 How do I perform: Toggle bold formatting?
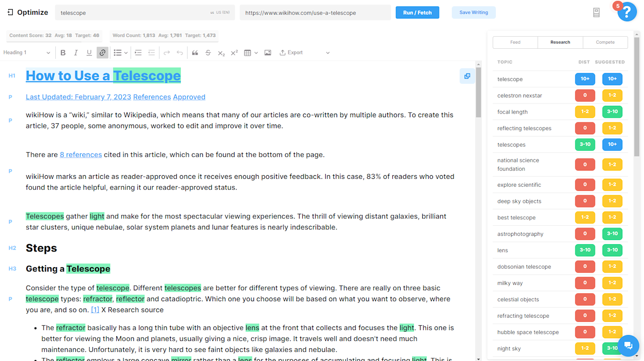[x=63, y=53]
